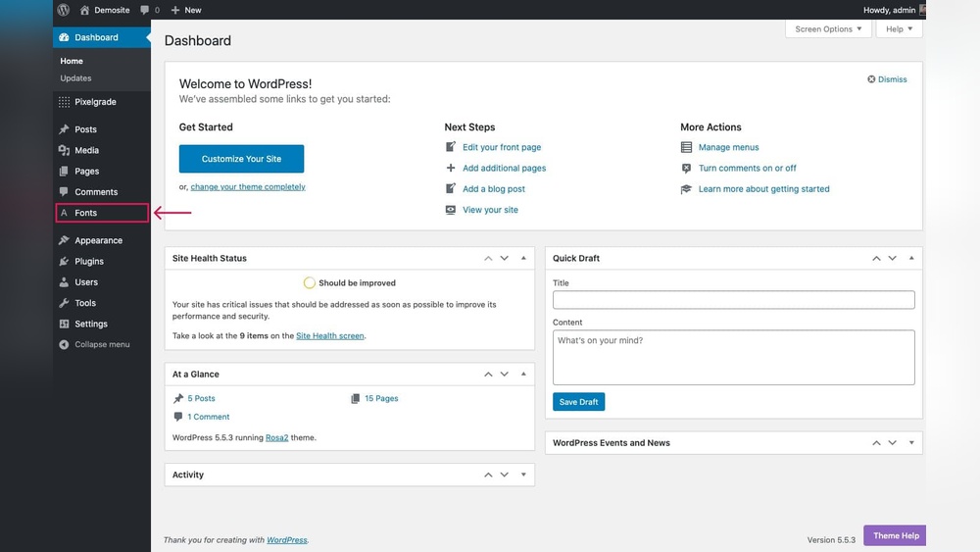Click the WordPress logo in admin bar
This screenshot has height=552, width=980.
pos(63,10)
